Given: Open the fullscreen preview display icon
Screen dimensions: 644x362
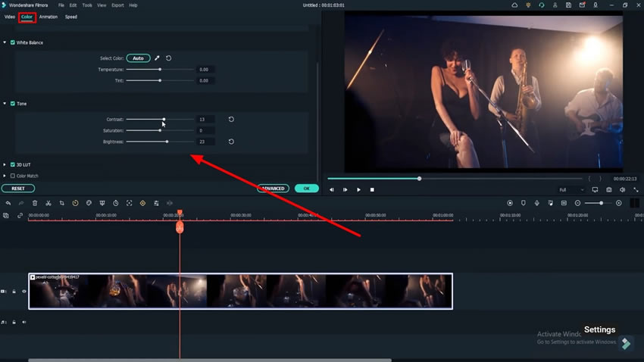Looking at the screenshot, I should tap(595, 189).
